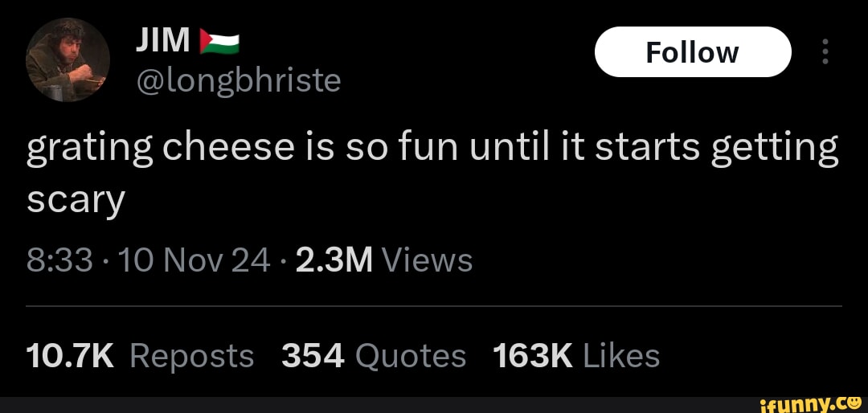
Task: Open the Quotes list
Action: pyautogui.click(x=409, y=355)
